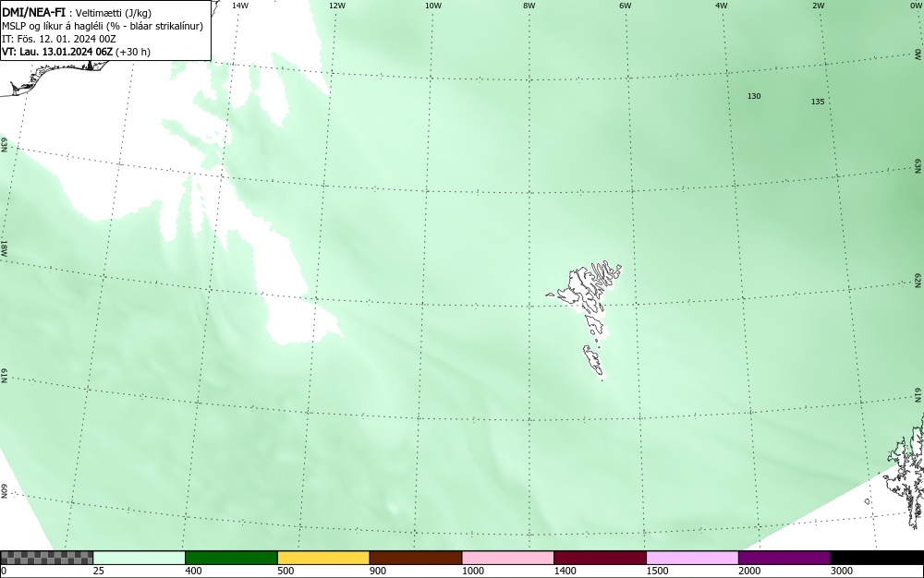Viewport: 924px width, 578px height.
Task: Click the 18W label on the map edge
Action: (x=4, y=247)
